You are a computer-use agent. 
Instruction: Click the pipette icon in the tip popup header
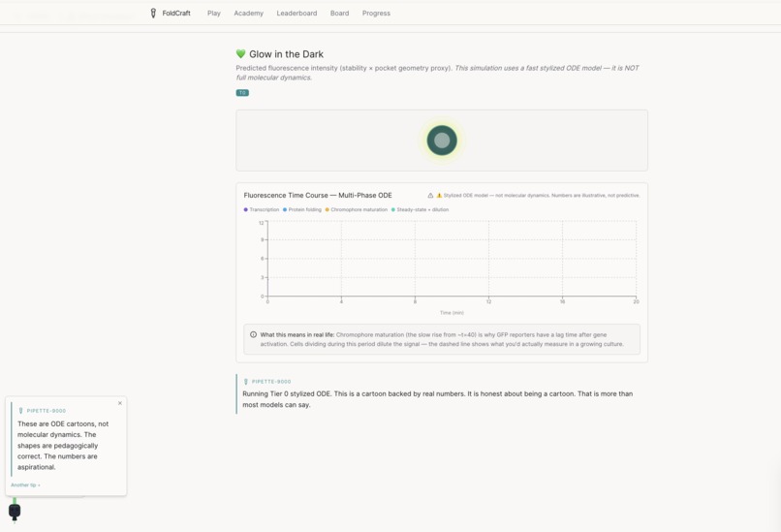point(20,411)
